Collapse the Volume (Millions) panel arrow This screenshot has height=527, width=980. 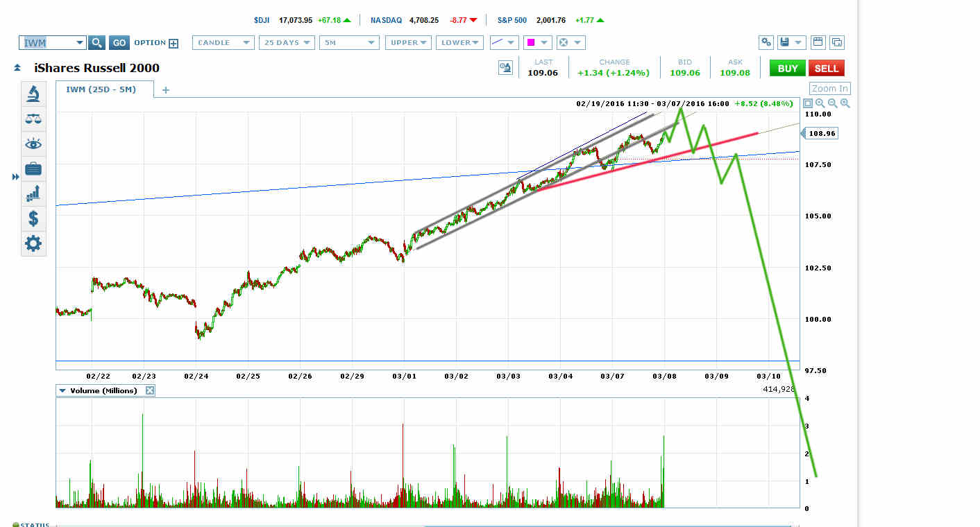pyautogui.click(x=62, y=390)
